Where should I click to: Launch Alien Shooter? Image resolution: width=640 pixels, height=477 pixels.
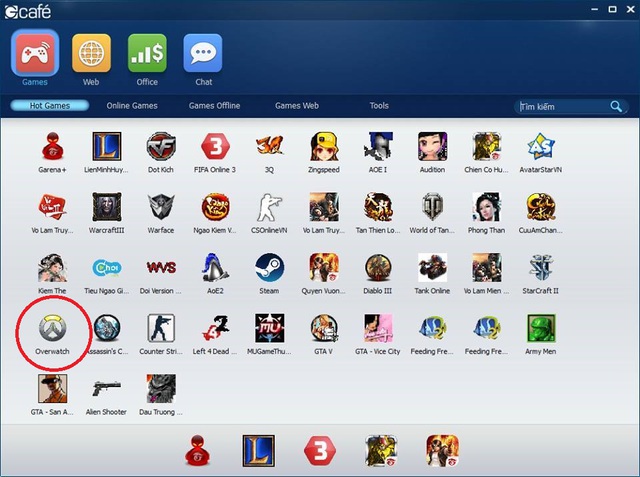tap(106, 395)
